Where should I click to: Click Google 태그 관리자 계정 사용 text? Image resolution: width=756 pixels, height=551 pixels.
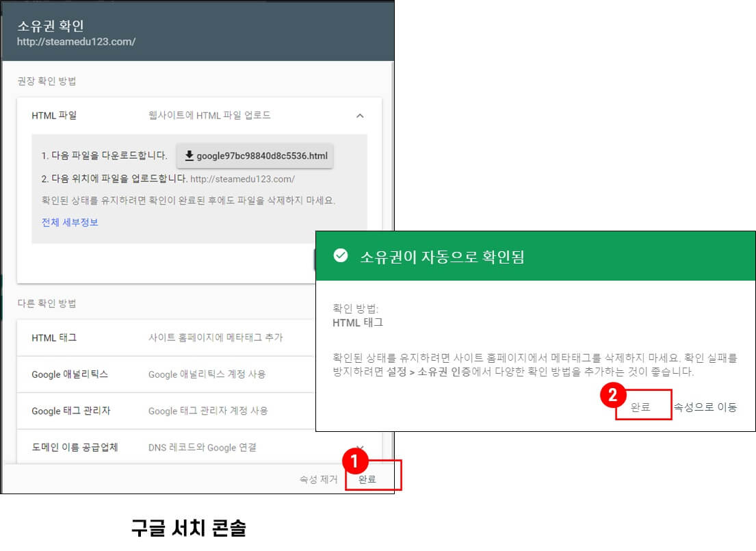coord(208,411)
